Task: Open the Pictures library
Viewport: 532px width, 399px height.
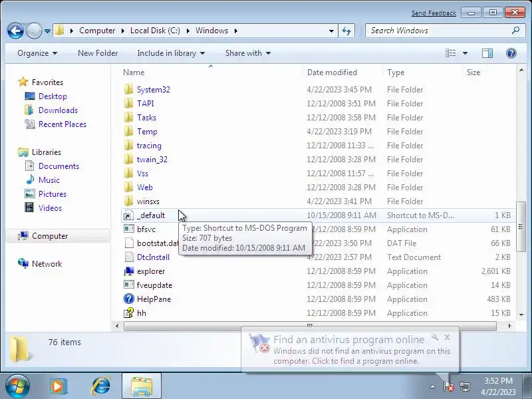Action: (53, 194)
